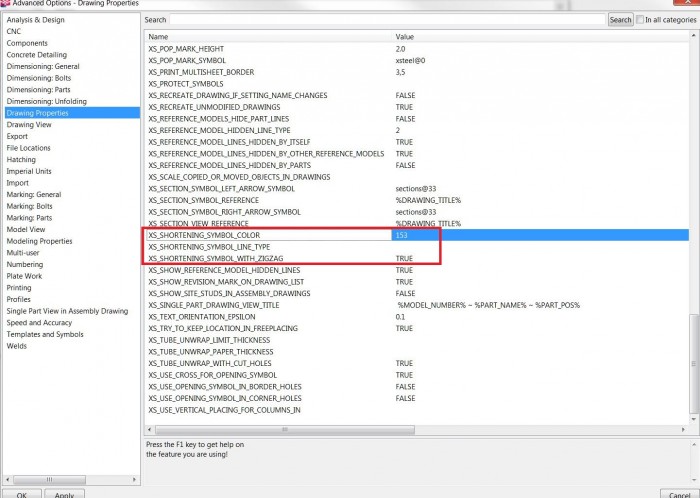Select the CNC category
Image resolution: width=700 pixels, height=498 pixels.
pos(14,31)
